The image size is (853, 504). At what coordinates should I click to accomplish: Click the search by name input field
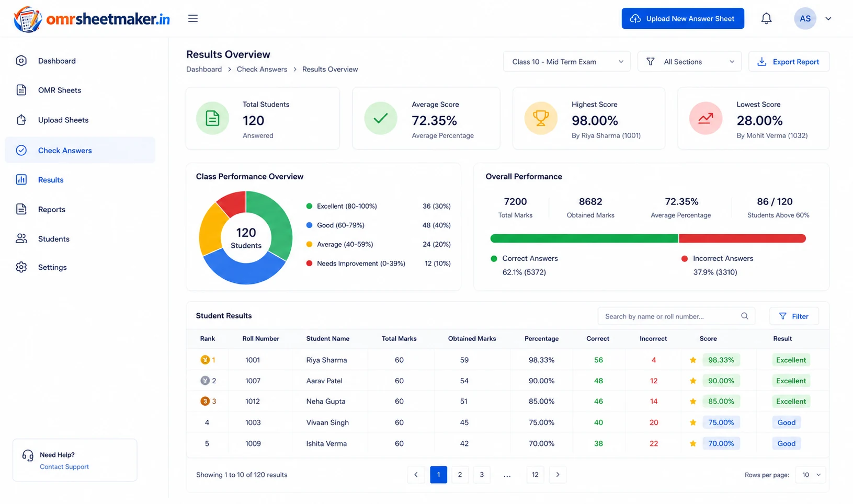point(676,316)
